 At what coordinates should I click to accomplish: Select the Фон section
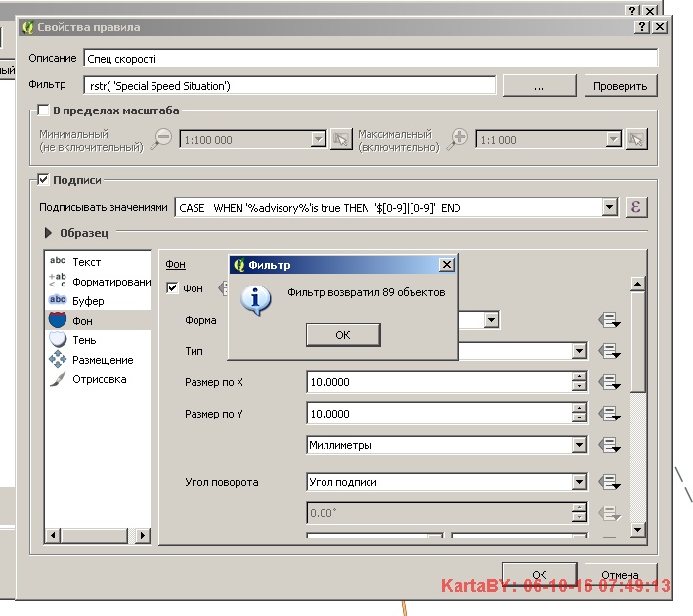point(98,320)
